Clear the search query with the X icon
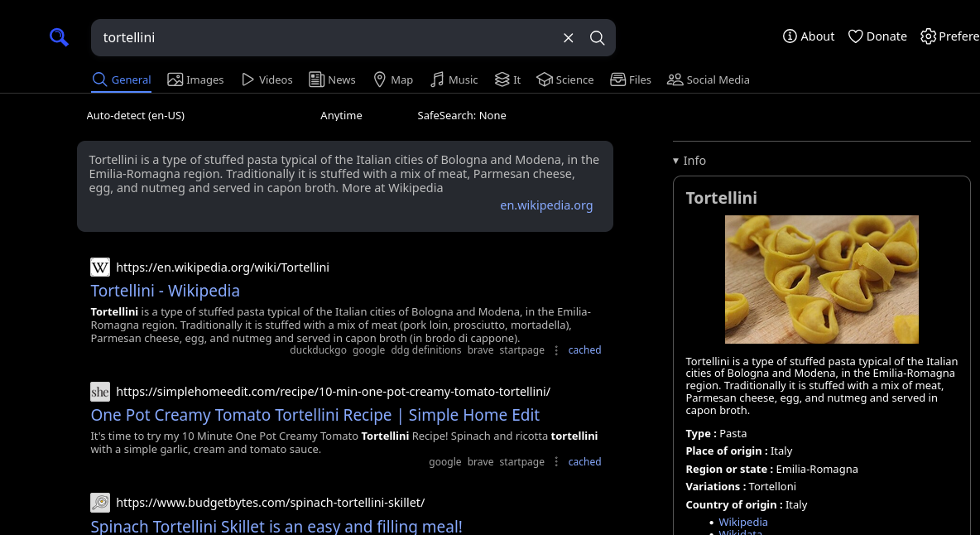This screenshot has height=535, width=980. coord(568,38)
